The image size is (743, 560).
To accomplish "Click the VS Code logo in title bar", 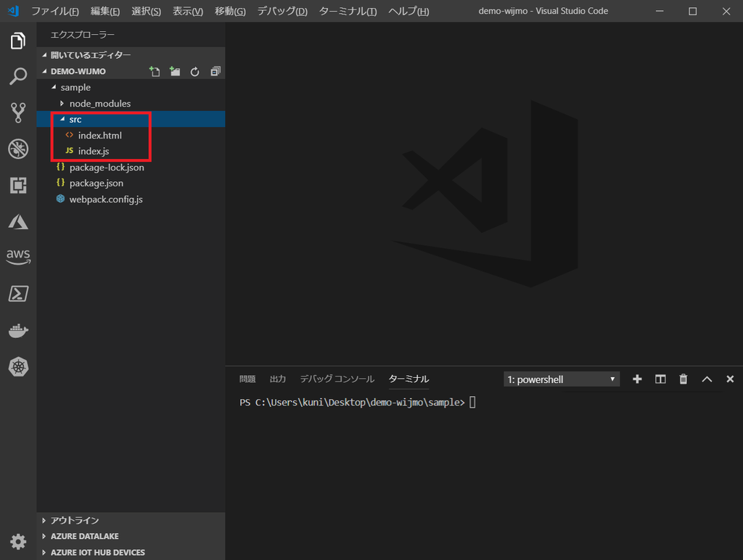I will pos(13,11).
